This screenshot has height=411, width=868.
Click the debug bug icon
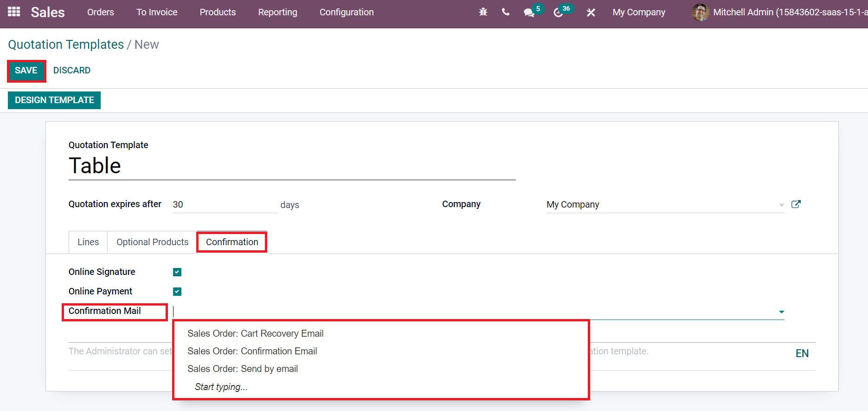pos(483,13)
